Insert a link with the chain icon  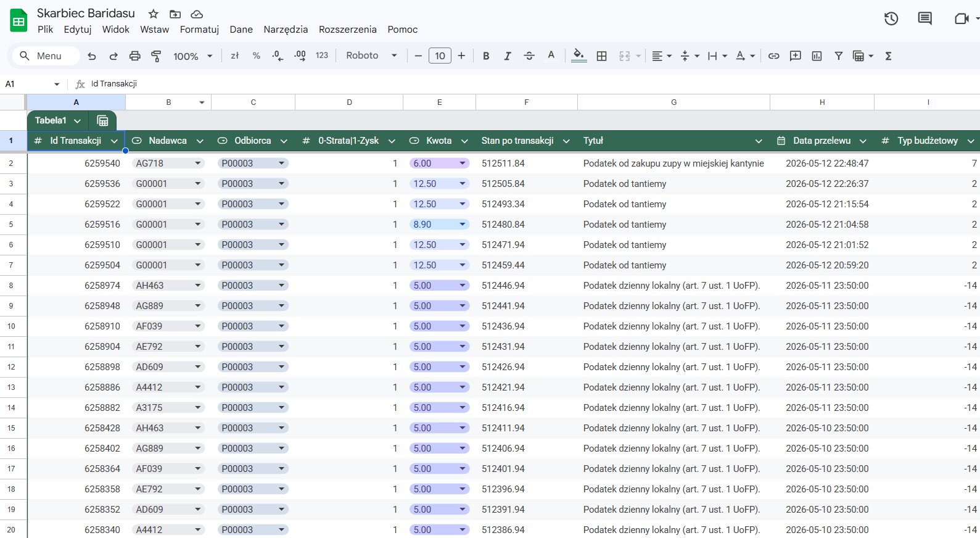coord(773,56)
